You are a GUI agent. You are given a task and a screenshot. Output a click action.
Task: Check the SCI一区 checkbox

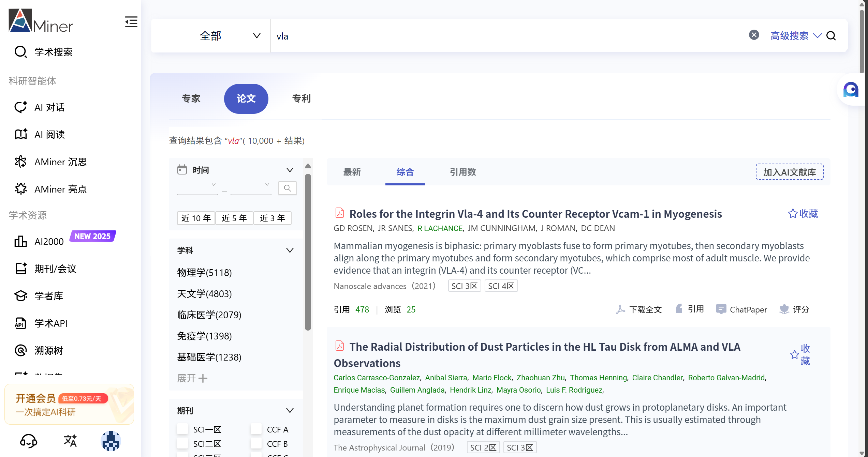click(182, 429)
